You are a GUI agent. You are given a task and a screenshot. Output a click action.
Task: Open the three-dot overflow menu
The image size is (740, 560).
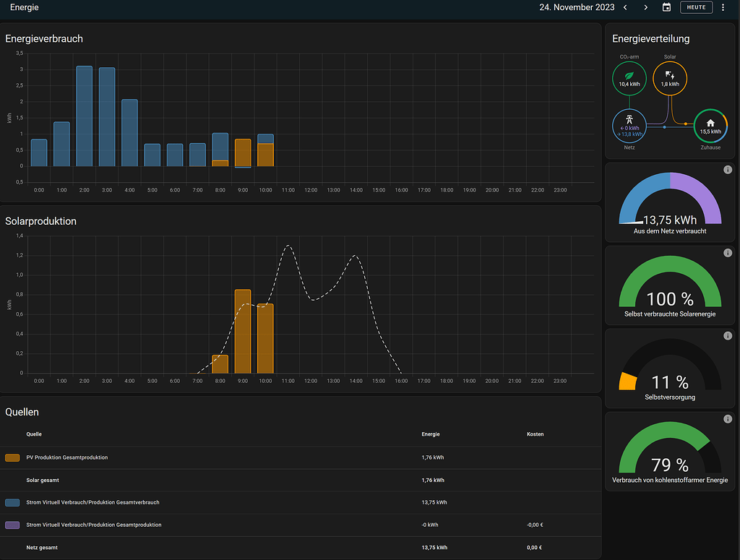tap(723, 7)
